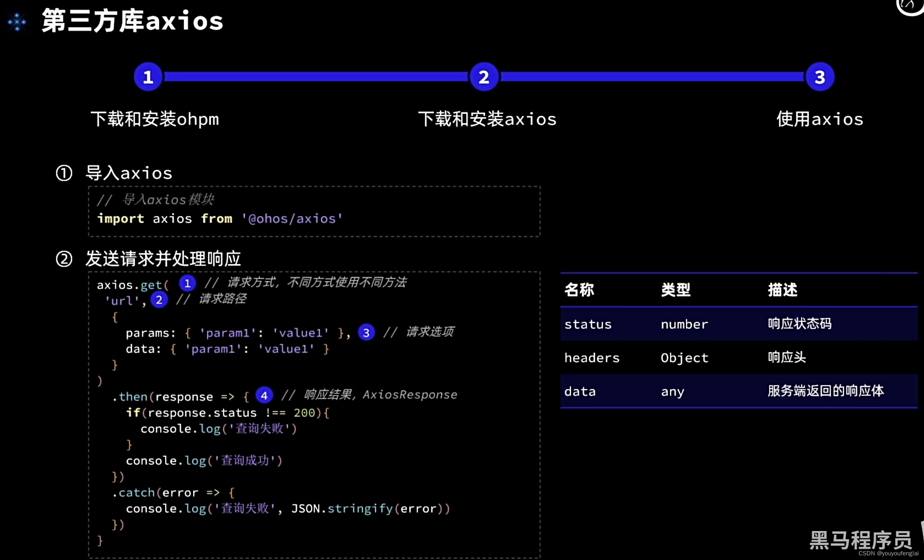This screenshot has height=560, width=924.
Task: Click the "status" cell in the table
Action: pos(588,324)
